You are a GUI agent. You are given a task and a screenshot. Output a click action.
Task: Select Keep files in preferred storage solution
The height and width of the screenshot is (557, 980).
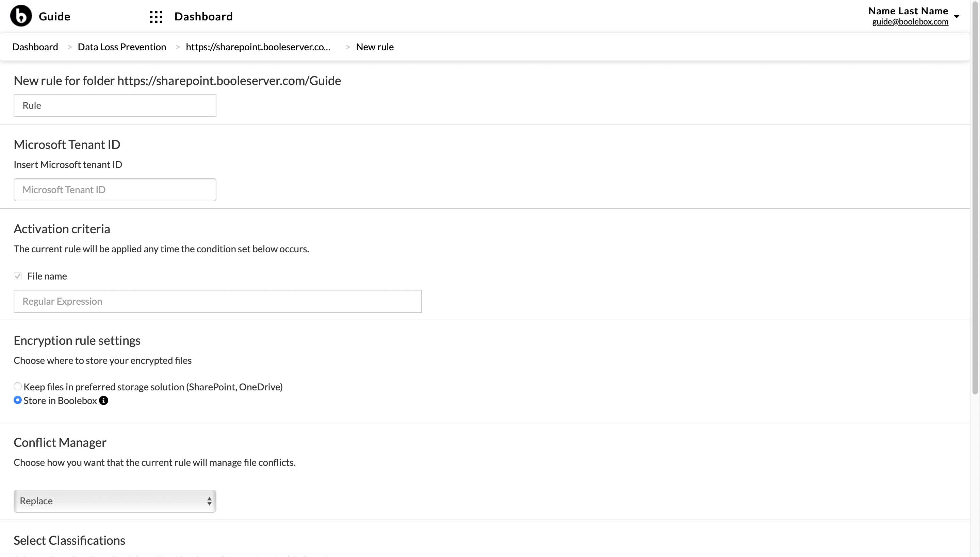click(x=18, y=386)
